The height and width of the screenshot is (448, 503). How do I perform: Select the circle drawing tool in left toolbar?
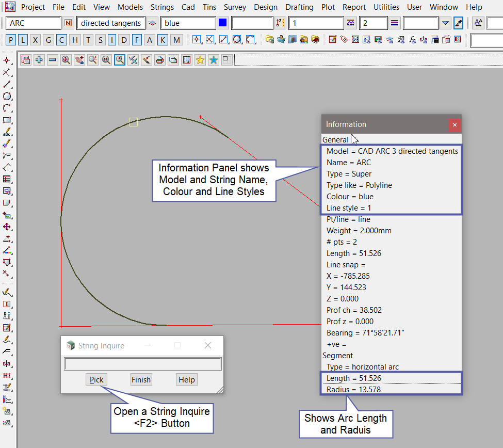(x=7, y=97)
